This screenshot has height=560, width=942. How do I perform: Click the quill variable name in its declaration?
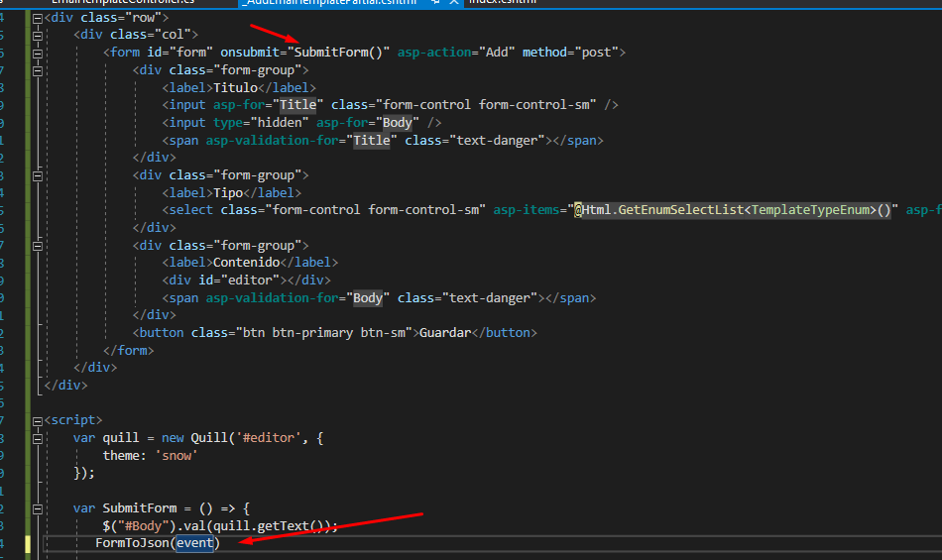121,438
